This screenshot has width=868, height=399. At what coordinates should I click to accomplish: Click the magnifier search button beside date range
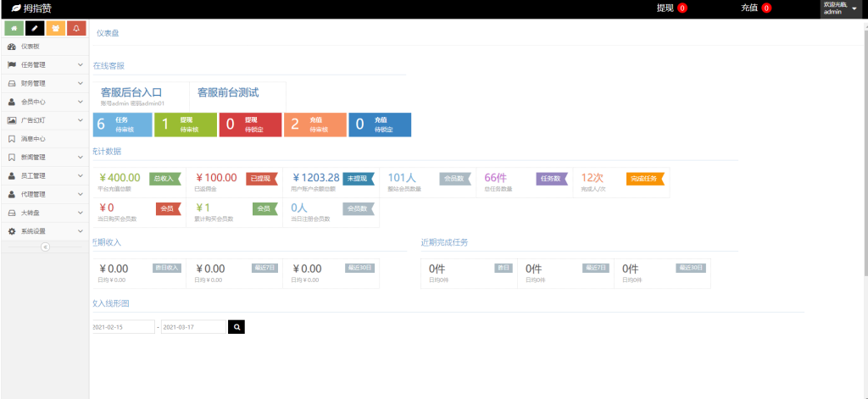236,327
